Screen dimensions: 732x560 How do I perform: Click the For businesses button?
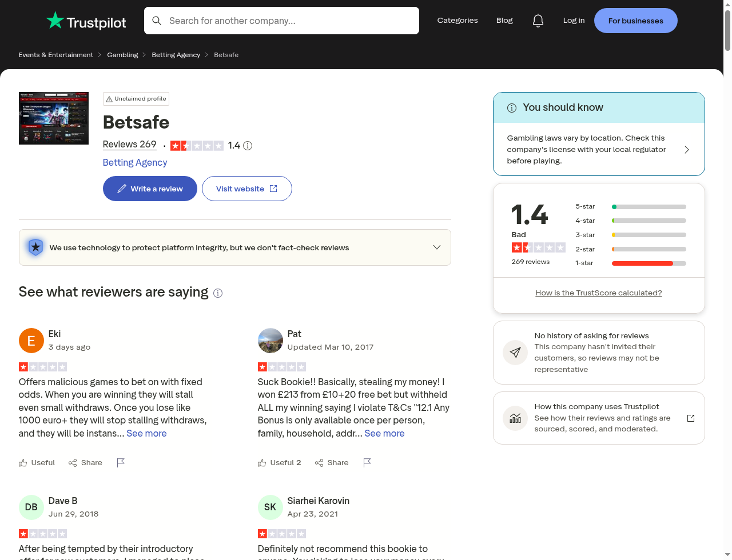(636, 21)
